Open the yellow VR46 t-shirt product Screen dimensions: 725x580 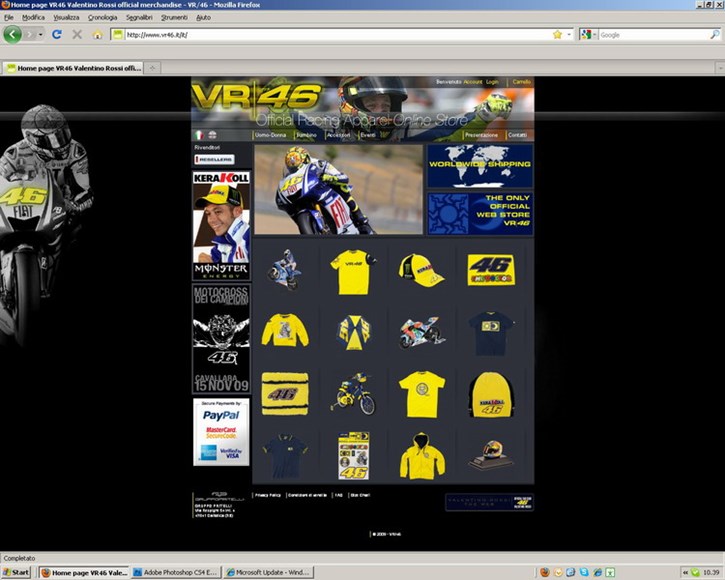click(x=353, y=272)
